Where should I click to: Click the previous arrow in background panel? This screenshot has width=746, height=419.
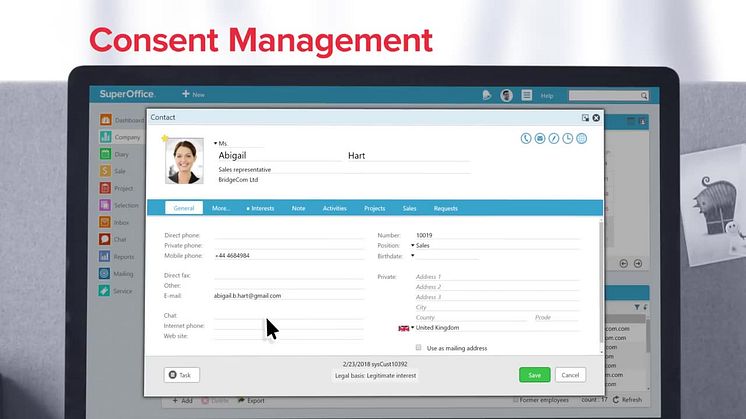[x=624, y=263]
